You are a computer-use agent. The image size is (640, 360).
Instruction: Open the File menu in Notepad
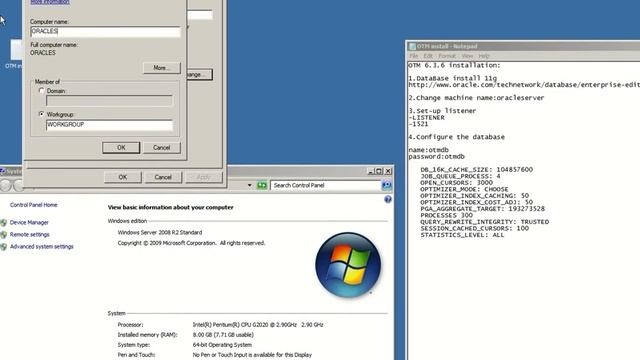tap(413, 56)
